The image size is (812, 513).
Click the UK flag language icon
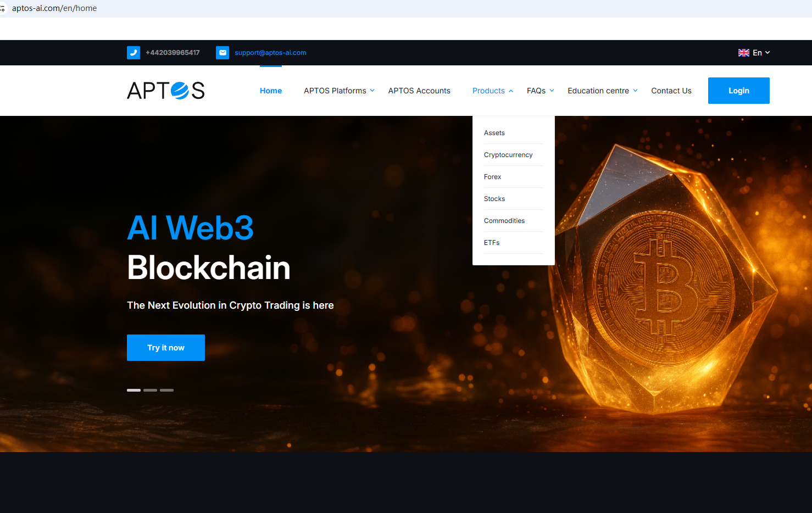[744, 53]
